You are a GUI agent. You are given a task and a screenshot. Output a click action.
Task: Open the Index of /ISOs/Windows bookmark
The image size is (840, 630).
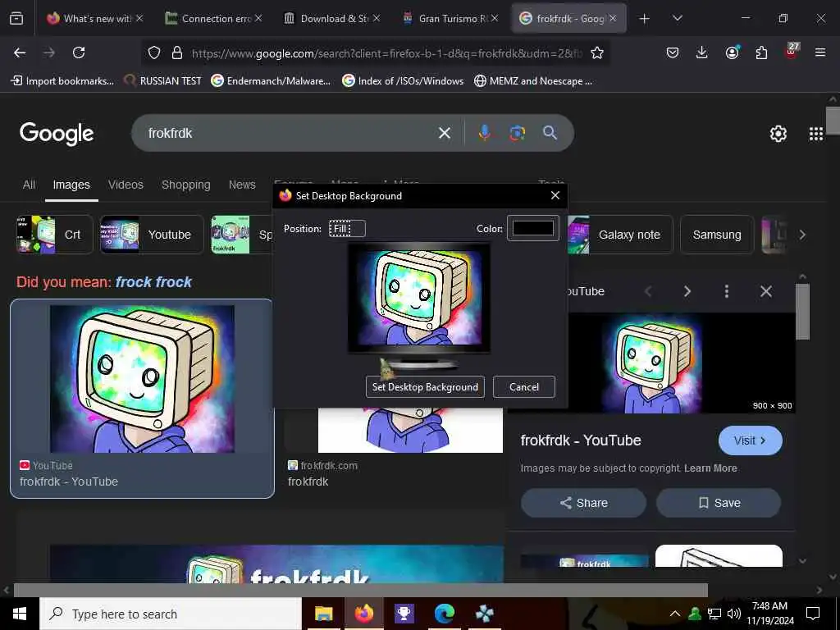pyautogui.click(x=404, y=81)
